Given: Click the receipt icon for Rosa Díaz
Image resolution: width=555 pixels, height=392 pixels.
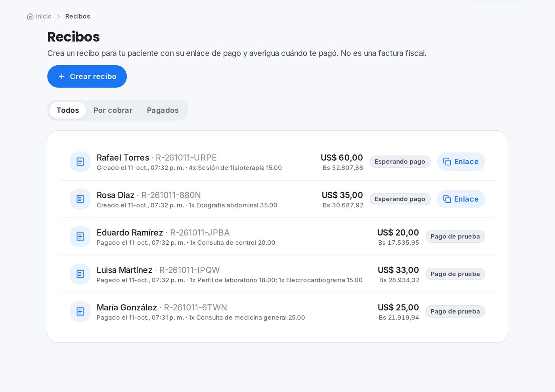Looking at the screenshot, I should (80, 199).
